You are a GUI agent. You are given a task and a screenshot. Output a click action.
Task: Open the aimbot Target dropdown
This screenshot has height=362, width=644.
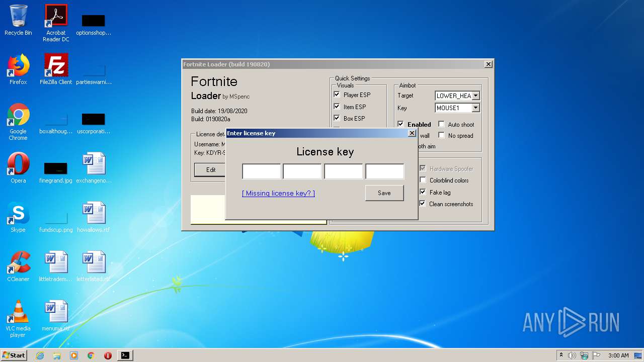[476, 96]
